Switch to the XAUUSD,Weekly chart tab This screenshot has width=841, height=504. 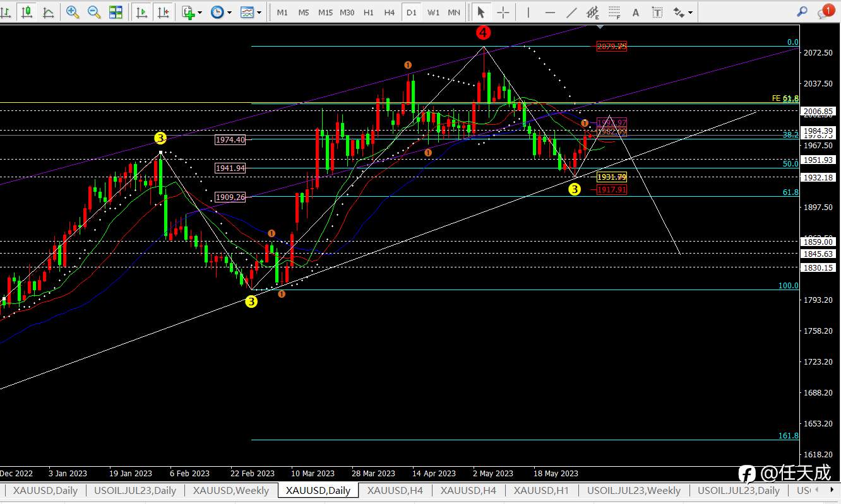pos(231,490)
